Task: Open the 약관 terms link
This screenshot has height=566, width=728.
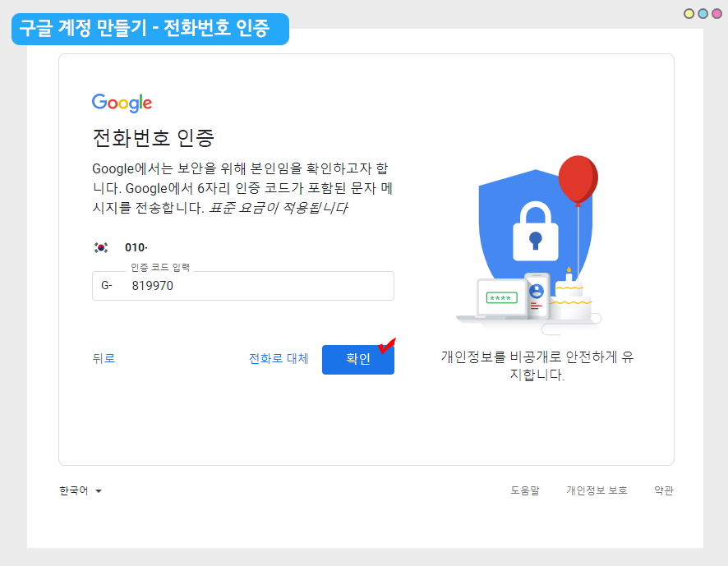Action: (x=664, y=490)
